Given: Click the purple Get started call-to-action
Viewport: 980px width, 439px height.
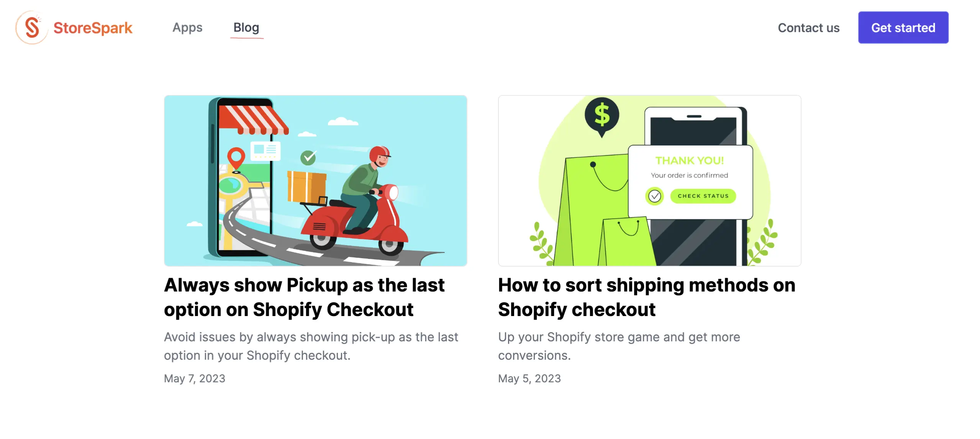Looking at the screenshot, I should (x=903, y=27).
